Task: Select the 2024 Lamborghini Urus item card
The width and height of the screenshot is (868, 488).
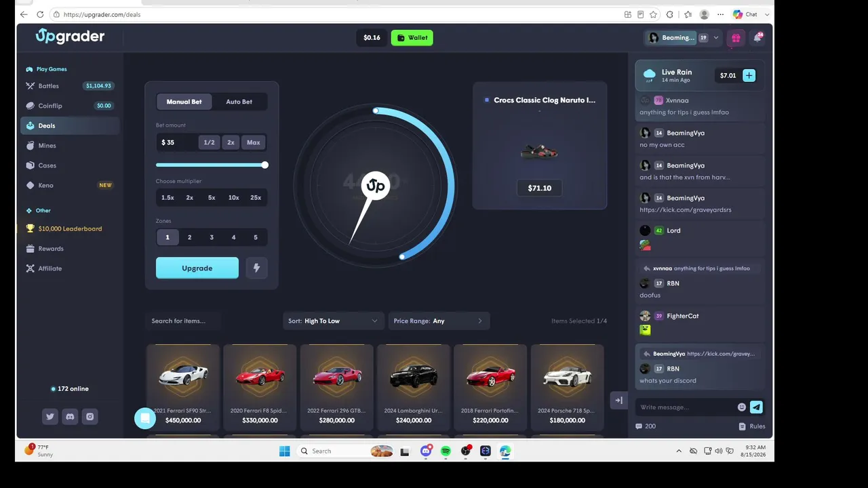Action: tap(414, 387)
